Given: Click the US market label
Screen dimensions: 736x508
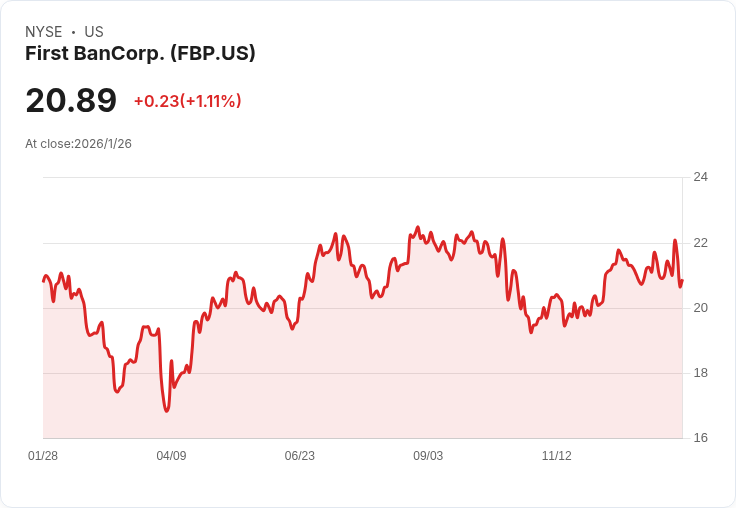Looking at the screenshot, I should coord(94,32).
